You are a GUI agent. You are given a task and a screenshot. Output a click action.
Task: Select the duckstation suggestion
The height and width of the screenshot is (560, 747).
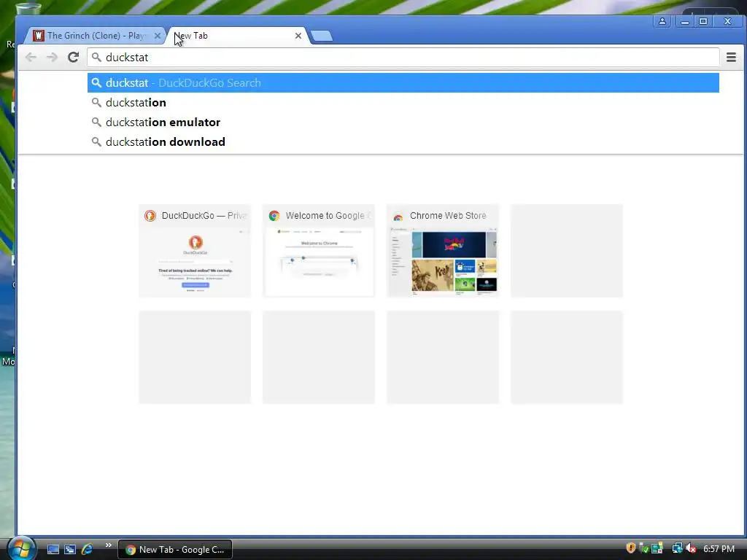(403, 102)
